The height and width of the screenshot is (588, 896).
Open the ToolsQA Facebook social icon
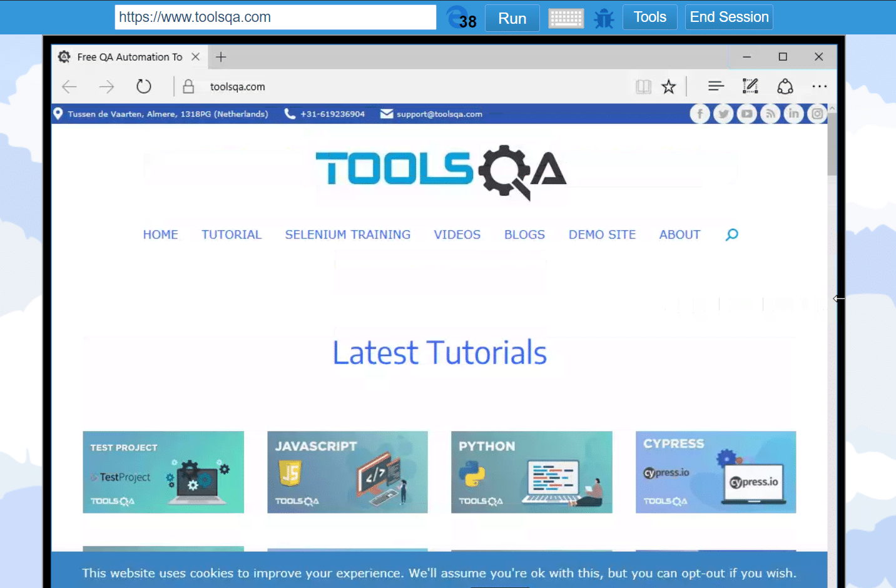(x=700, y=114)
